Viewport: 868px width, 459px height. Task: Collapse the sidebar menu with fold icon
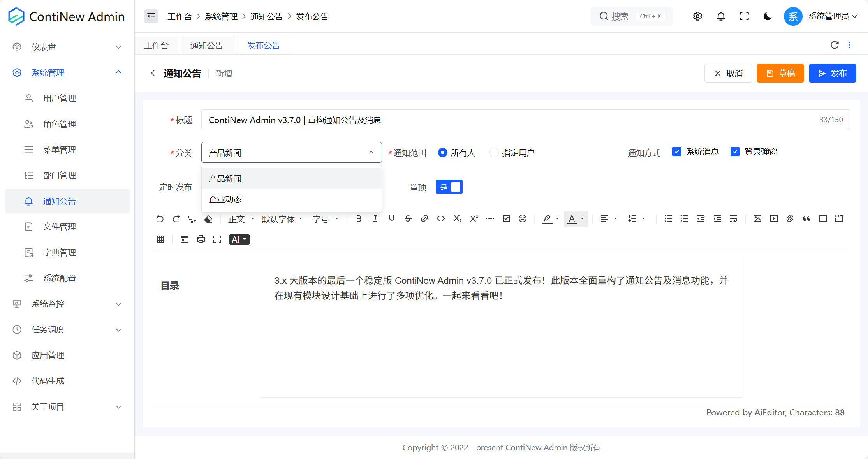tap(151, 16)
